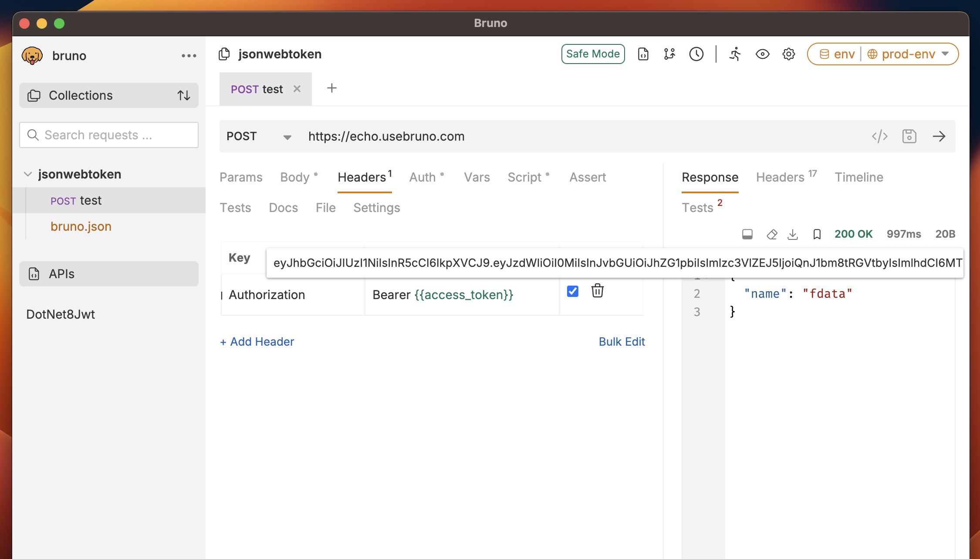This screenshot has width=980, height=559.
Task: Switch to the Auth tab
Action: click(x=422, y=177)
